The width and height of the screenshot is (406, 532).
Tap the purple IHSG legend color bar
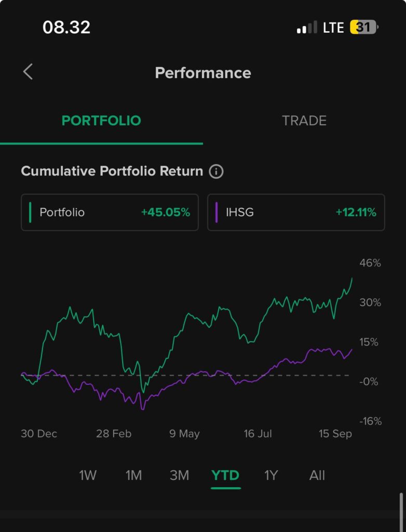pos(216,212)
